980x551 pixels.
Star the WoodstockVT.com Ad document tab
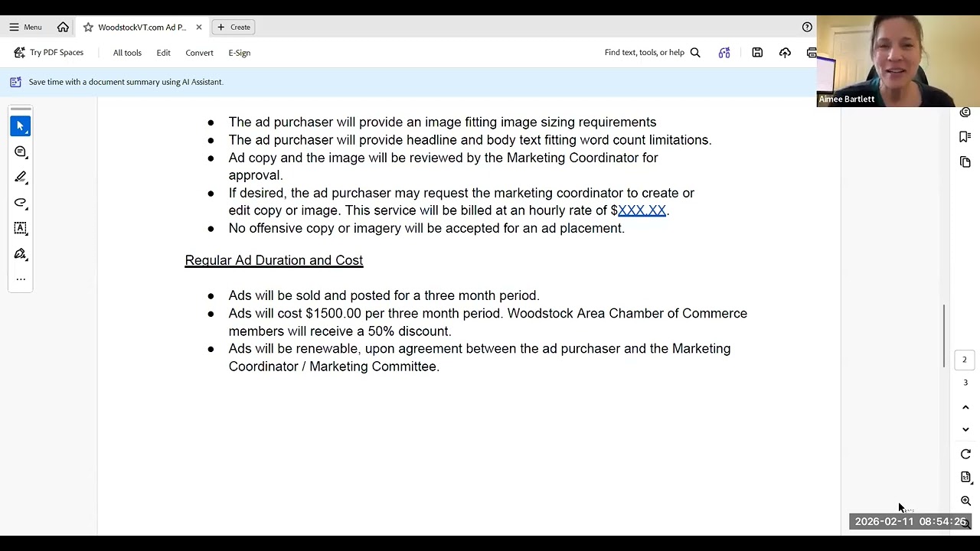(x=88, y=27)
